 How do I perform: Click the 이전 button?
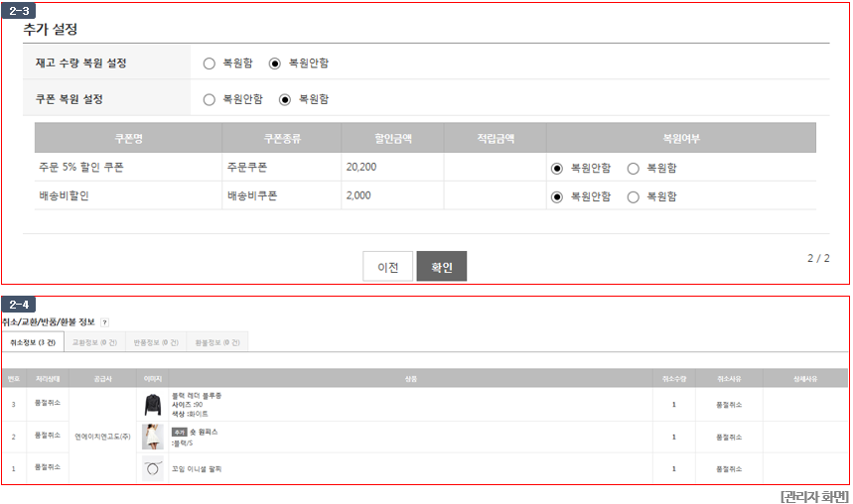point(388,267)
